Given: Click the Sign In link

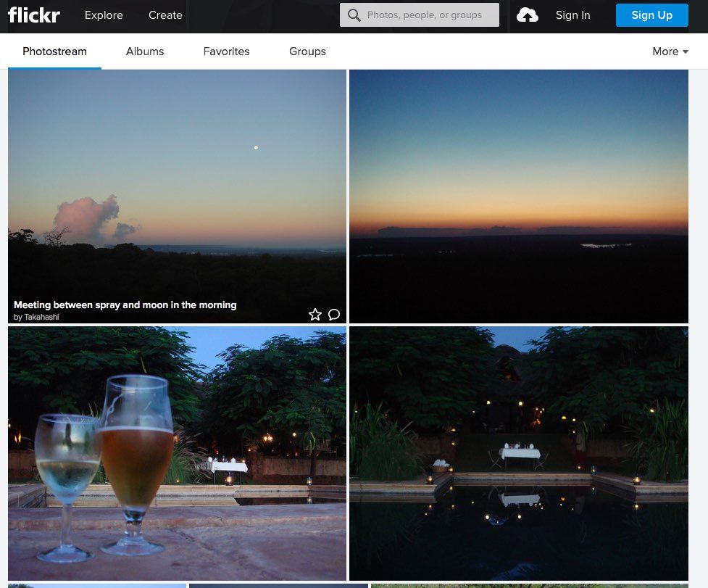Looking at the screenshot, I should tap(572, 15).
